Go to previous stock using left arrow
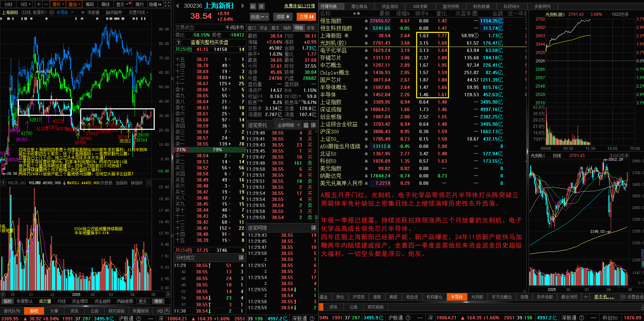The width and height of the screenshot is (644, 321). 178,6
